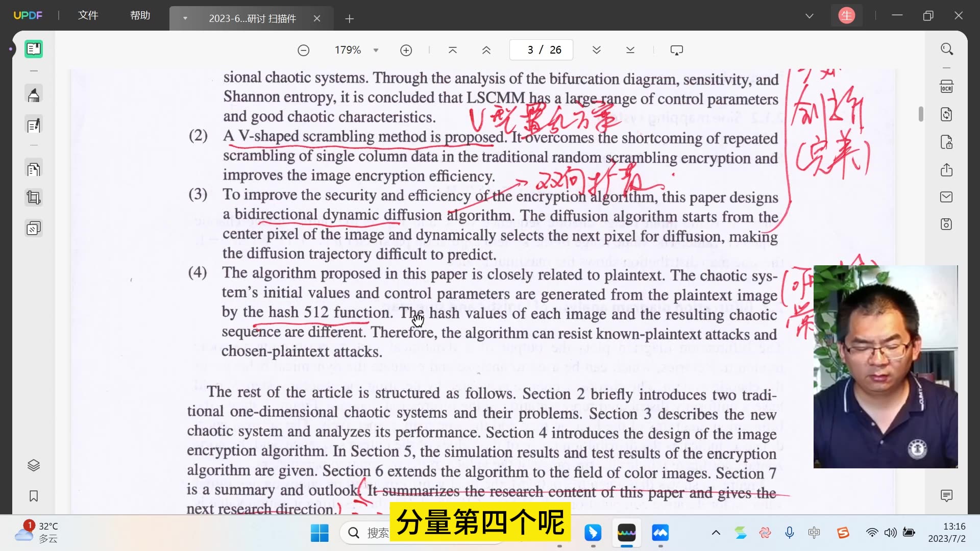Select the 2023-6...研讨 扫描件 tab
The image size is (980, 551).
252,18
